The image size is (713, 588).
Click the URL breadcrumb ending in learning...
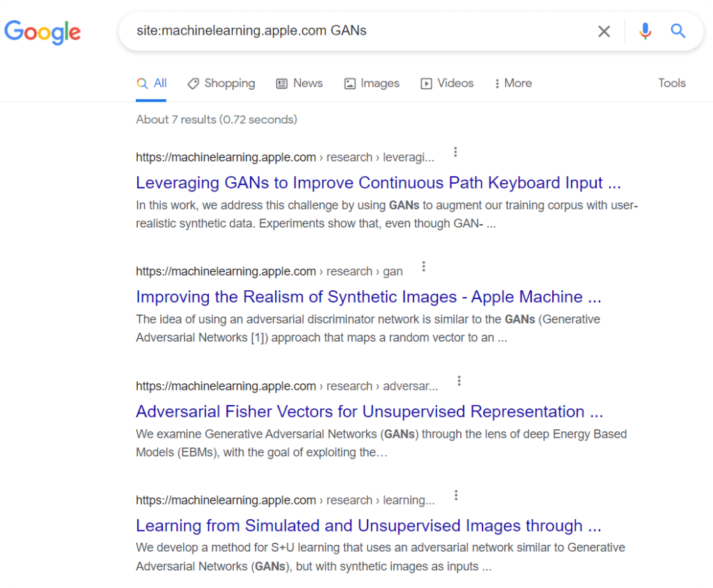point(285,500)
